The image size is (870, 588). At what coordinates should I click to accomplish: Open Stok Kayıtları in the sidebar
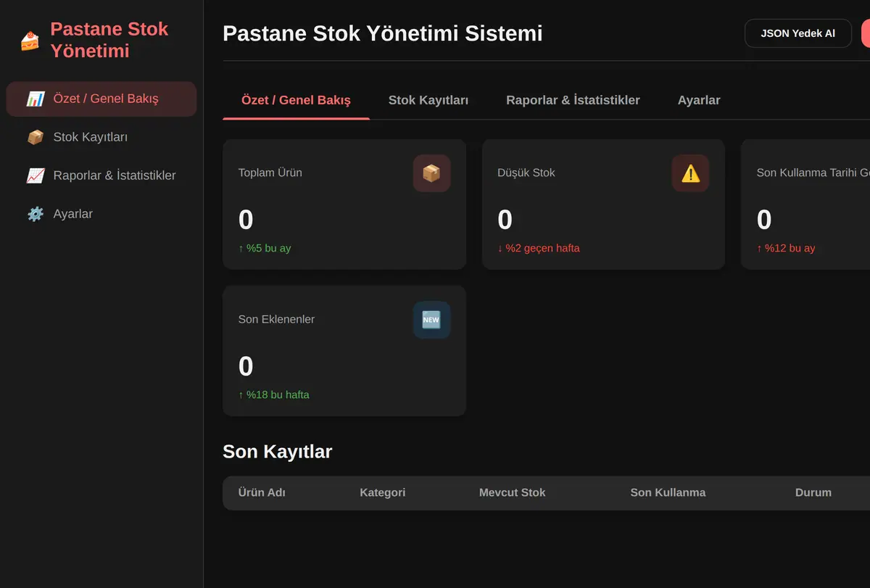(x=101, y=137)
